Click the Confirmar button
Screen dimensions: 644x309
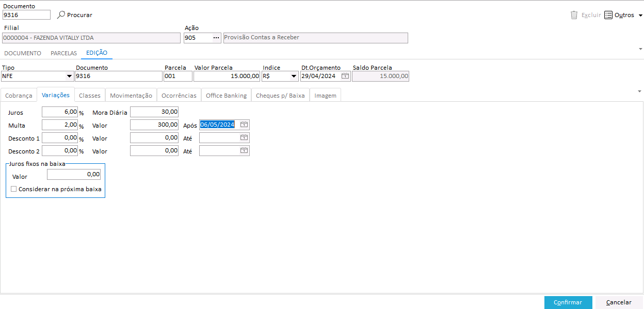click(x=568, y=302)
